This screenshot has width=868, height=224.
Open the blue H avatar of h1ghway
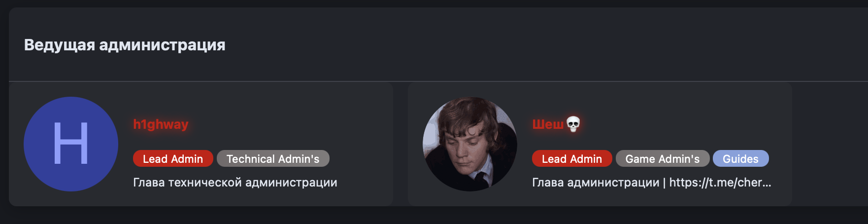[x=71, y=144]
